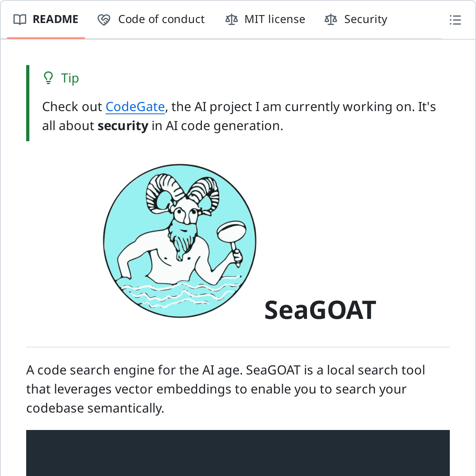
Task: Click the dark terminal demo area
Action: (x=238, y=453)
